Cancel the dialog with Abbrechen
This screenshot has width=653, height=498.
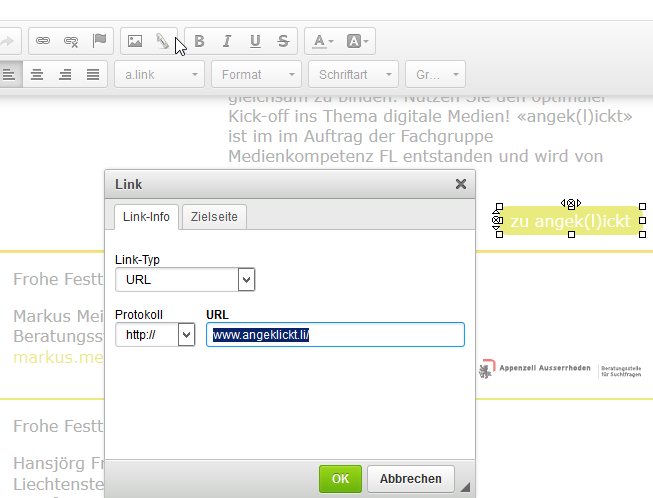coord(411,479)
